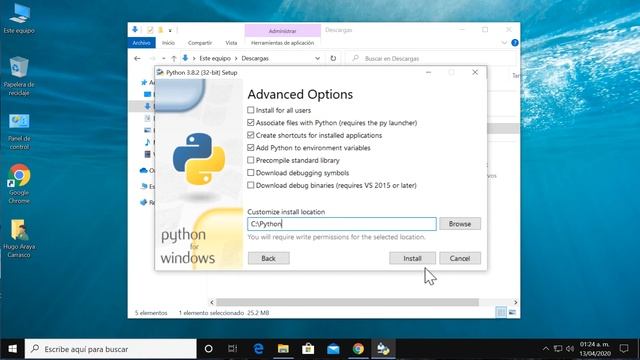Screen dimensions: 640x360
Task: Open Chrome from the taskbar
Action: tap(358, 349)
